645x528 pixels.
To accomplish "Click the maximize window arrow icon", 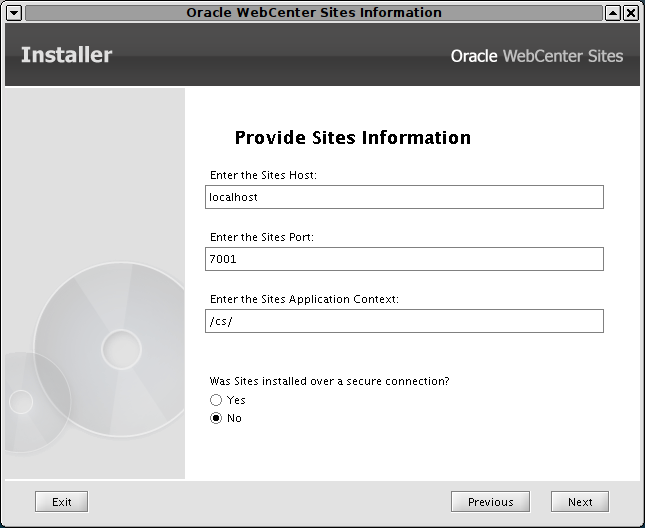I will (x=613, y=13).
